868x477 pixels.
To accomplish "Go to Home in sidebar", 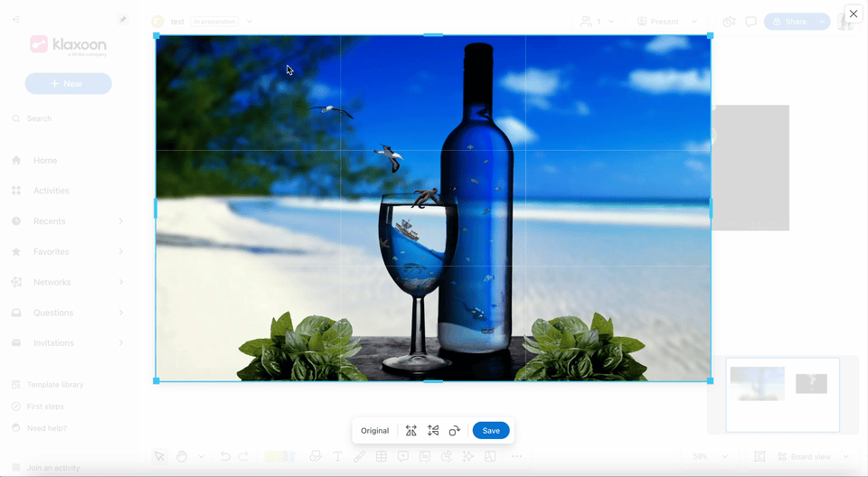I will pos(45,161).
